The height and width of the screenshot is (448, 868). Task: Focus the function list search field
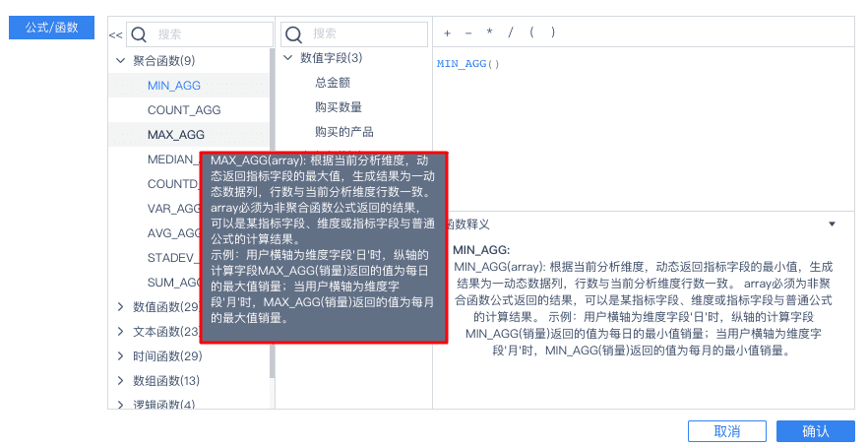click(200, 34)
